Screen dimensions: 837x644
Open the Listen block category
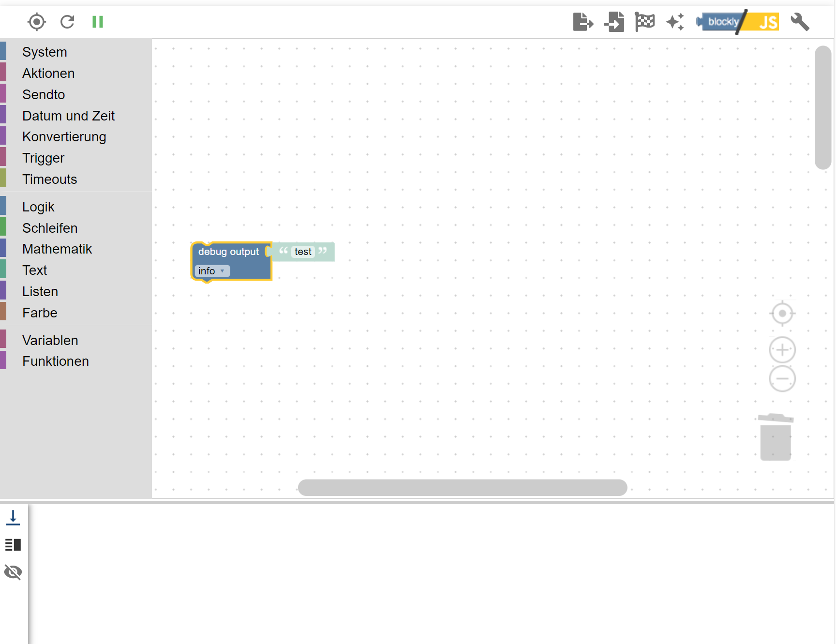[76, 292]
